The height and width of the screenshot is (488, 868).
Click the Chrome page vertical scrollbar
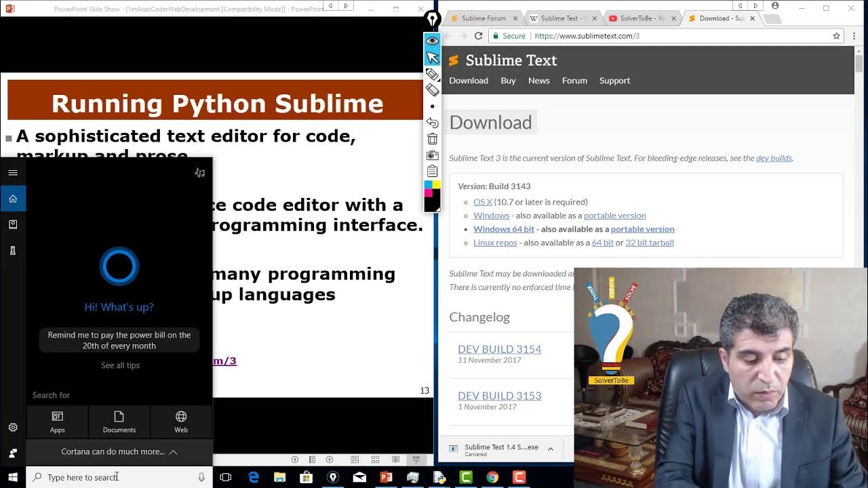859,64
